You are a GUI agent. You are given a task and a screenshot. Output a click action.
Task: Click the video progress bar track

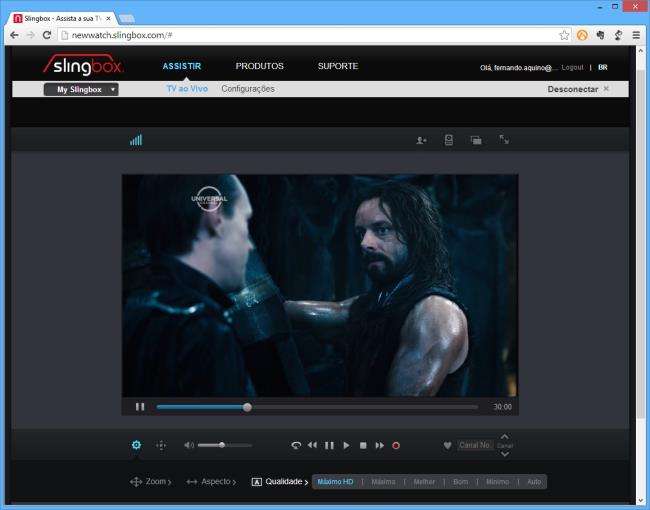coord(317,407)
